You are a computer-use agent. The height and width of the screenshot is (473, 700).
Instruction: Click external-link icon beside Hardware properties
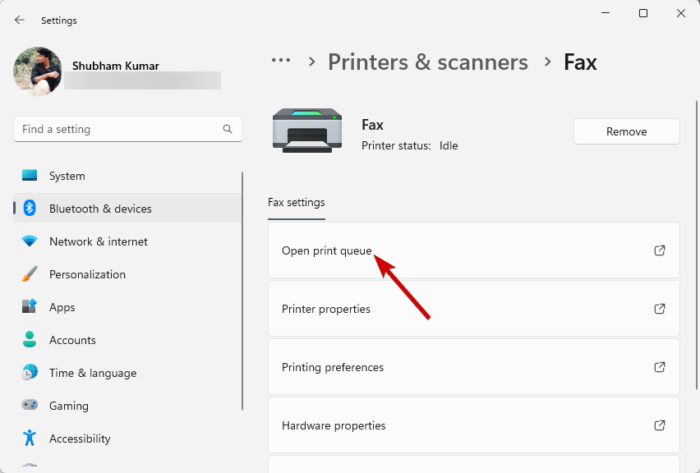(x=659, y=425)
